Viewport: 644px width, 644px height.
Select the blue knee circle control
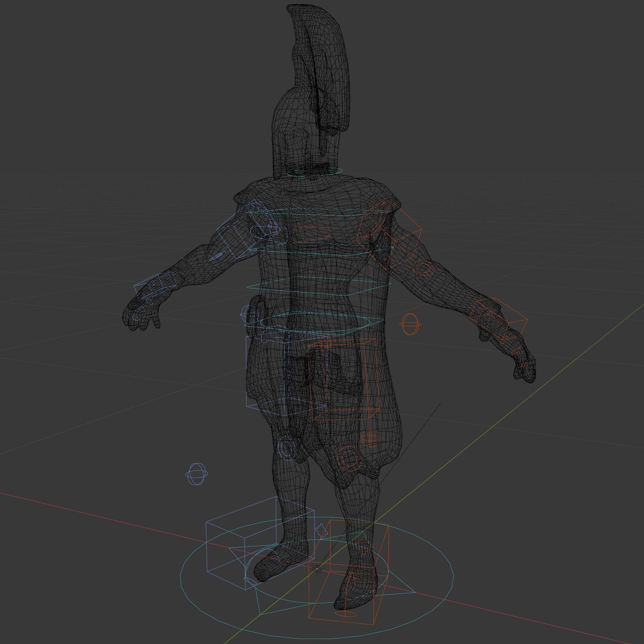tap(287, 449)
